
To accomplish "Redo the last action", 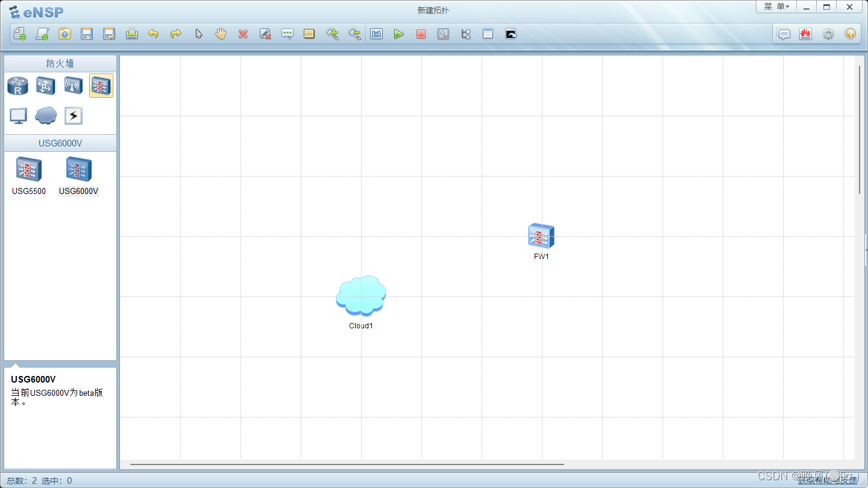I will pos(176,34).
